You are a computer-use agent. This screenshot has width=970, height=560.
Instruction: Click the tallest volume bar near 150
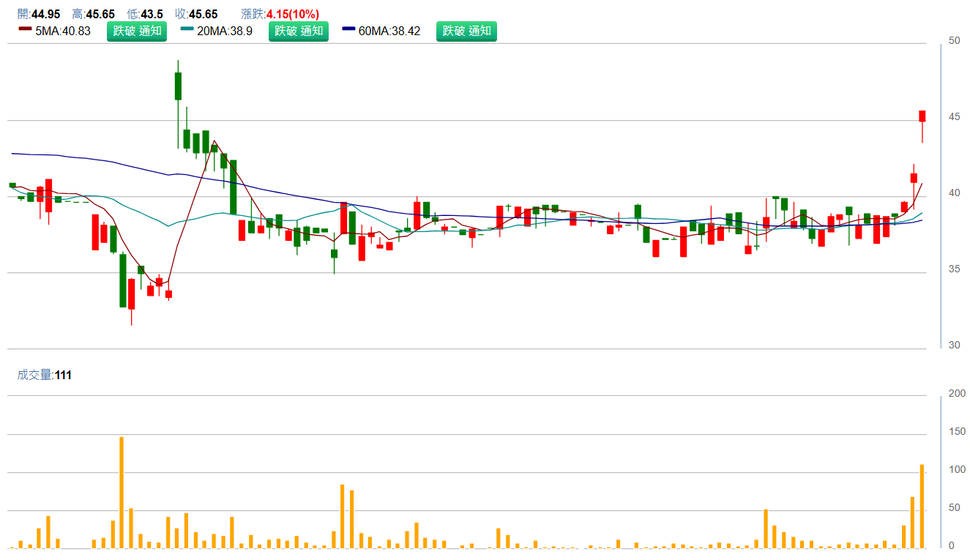122,492
